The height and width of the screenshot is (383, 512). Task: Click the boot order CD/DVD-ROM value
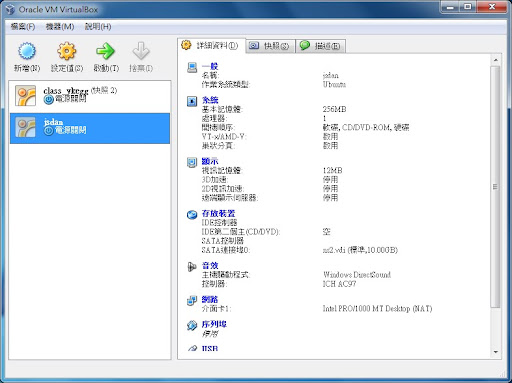(x=366, y=127)
